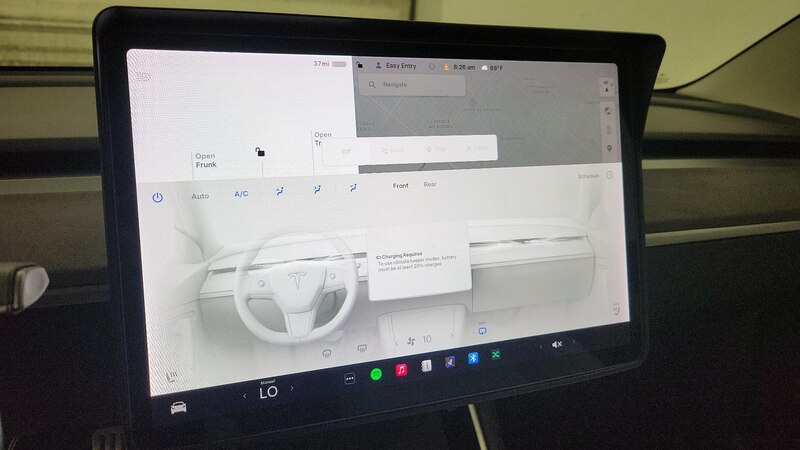Tap the muted speaker volume icon

(557, 344)
